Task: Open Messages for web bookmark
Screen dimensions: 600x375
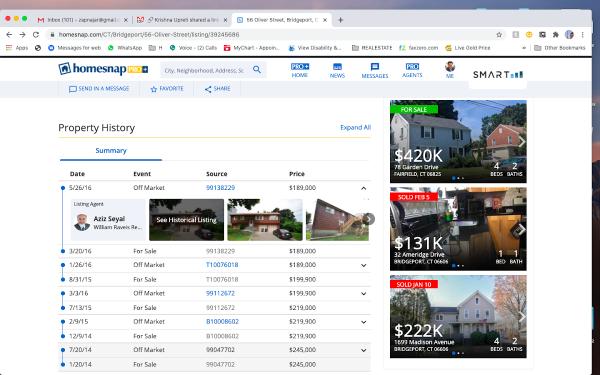Action: coord(75,48)
